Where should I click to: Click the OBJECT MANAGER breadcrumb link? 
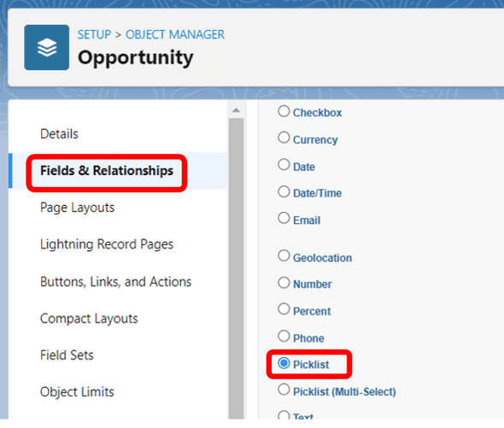tap(175, 34)
